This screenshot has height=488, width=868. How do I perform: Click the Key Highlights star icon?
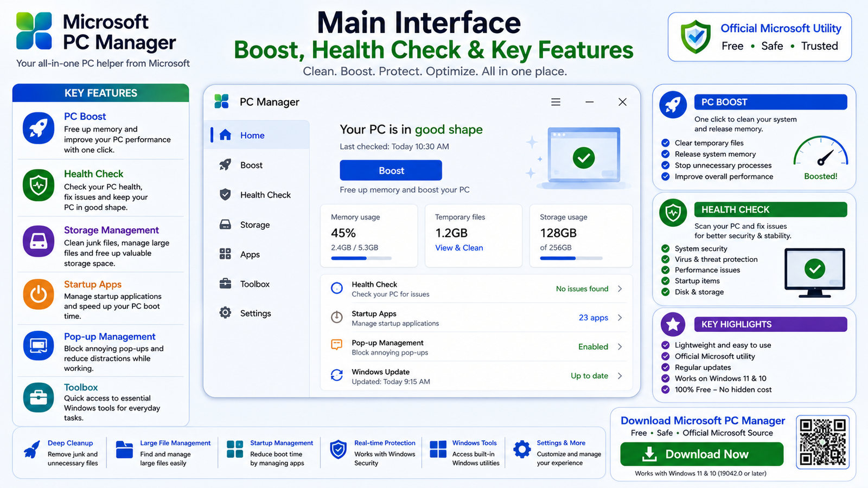pyautogui.click(x=673, y=324)
